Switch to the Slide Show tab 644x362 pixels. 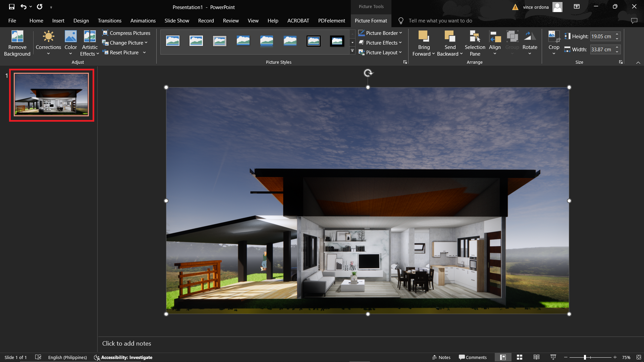[177, 20]
